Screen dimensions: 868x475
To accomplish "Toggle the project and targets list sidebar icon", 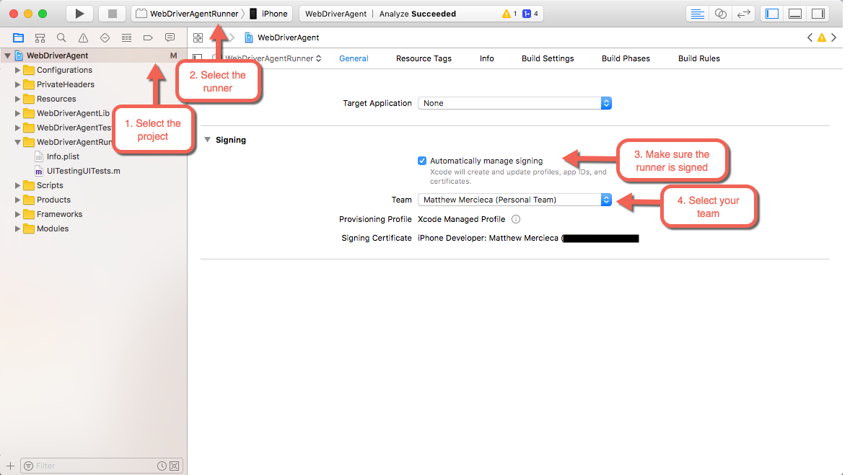I will point(198,58).
